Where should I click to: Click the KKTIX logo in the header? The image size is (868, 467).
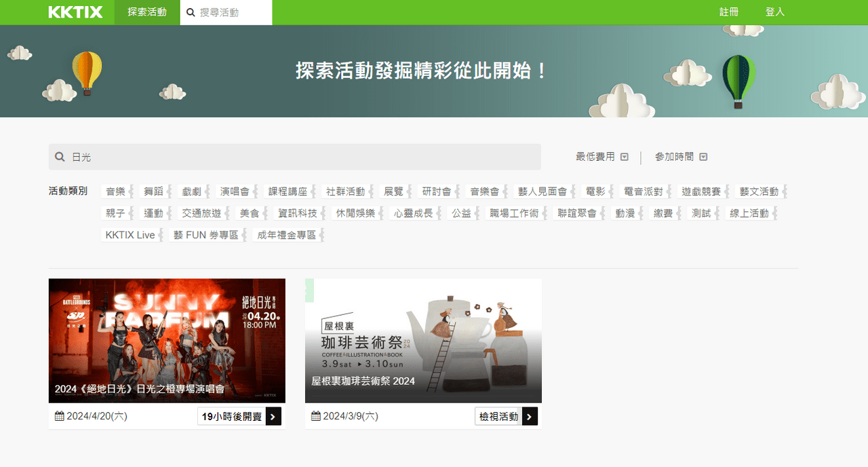click(x=75, y=12)
